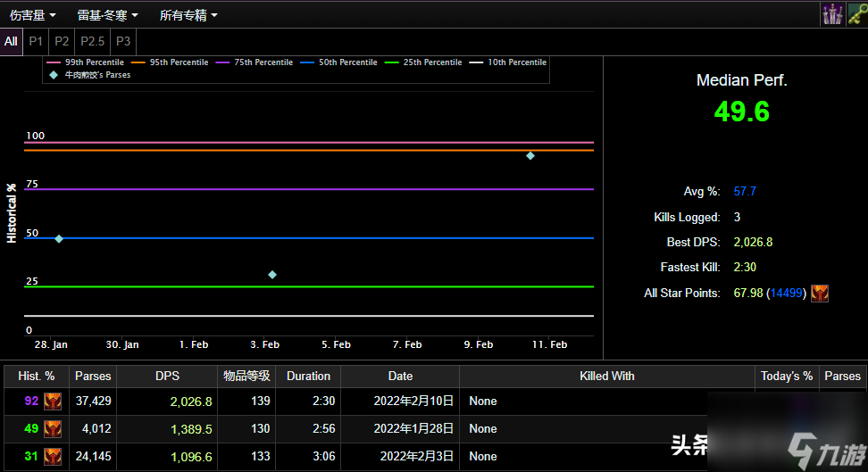This screenshot has width=868, height=472.
Task: Toggle 75th Percentile legend line
Action: 255,62
